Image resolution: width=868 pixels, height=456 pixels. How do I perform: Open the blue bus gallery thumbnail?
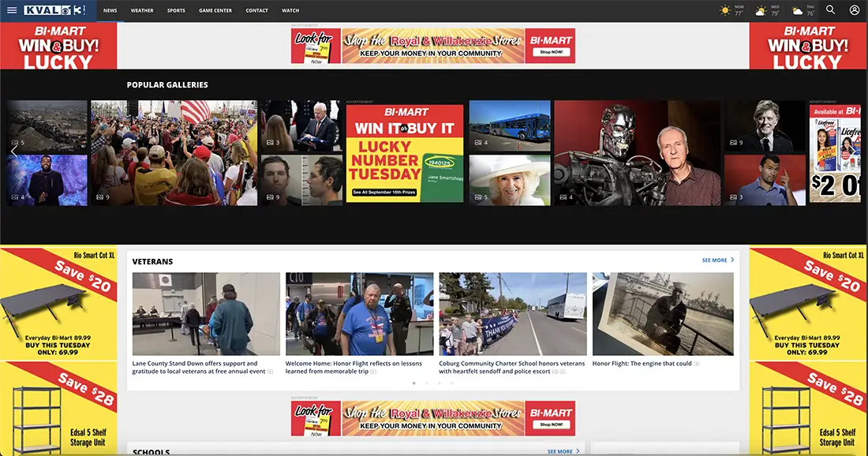[509, 125]
